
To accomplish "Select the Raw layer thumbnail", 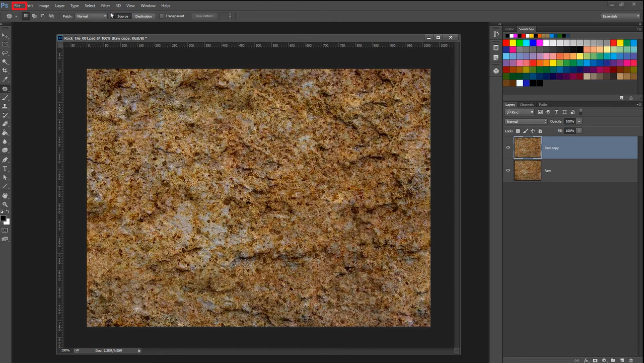I will point(527,171).
